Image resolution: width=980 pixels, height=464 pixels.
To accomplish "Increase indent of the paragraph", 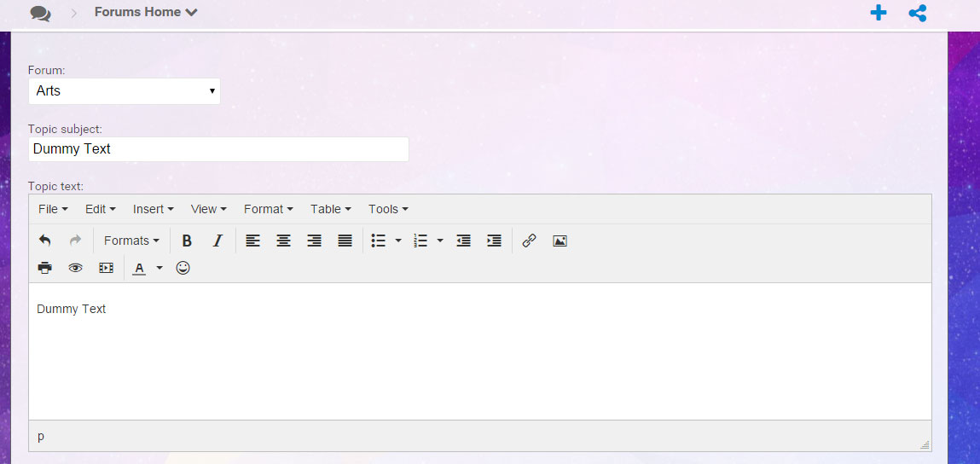I will [495, 241].
